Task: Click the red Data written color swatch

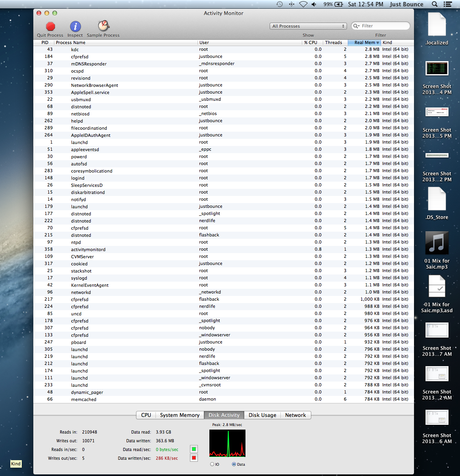Action: pos(194,458)
